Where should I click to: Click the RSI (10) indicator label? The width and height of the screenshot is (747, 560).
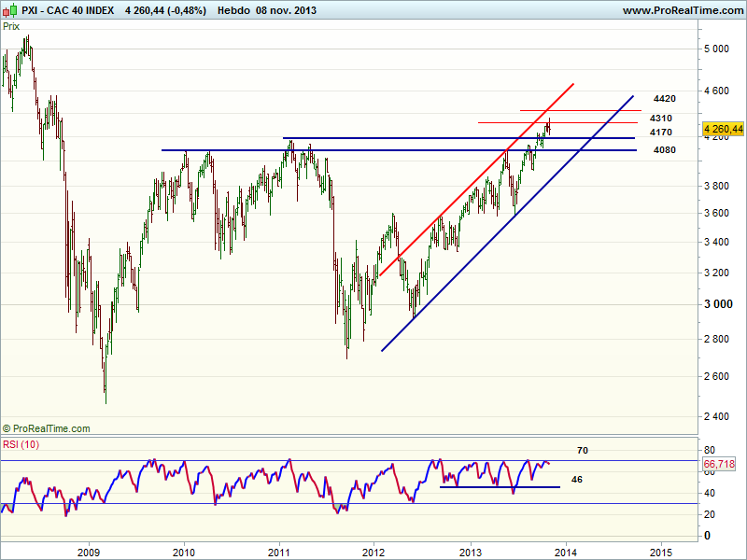pyautogui.click(x=21, y=444)
